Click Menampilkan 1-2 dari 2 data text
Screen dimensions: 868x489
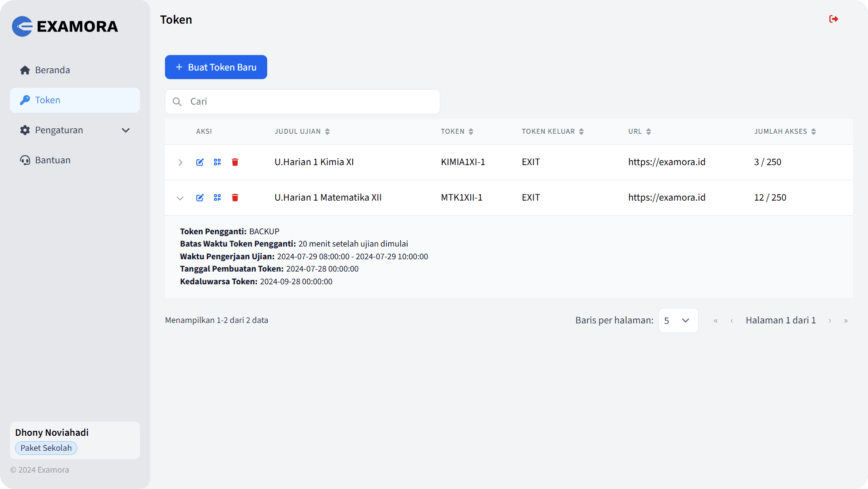pos(216,320)
